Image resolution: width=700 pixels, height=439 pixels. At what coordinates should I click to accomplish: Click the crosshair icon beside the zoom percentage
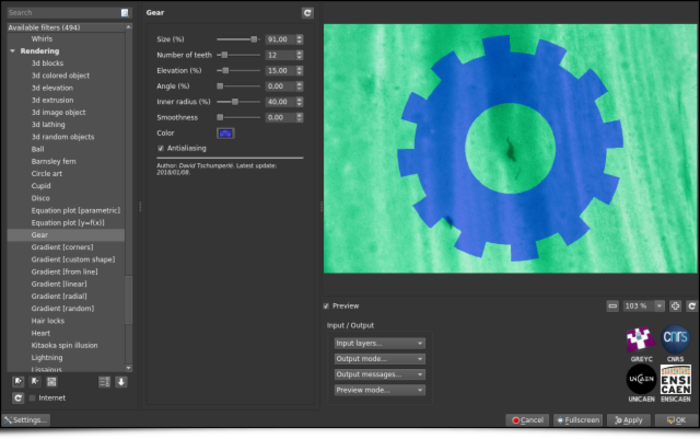[675, 306]
